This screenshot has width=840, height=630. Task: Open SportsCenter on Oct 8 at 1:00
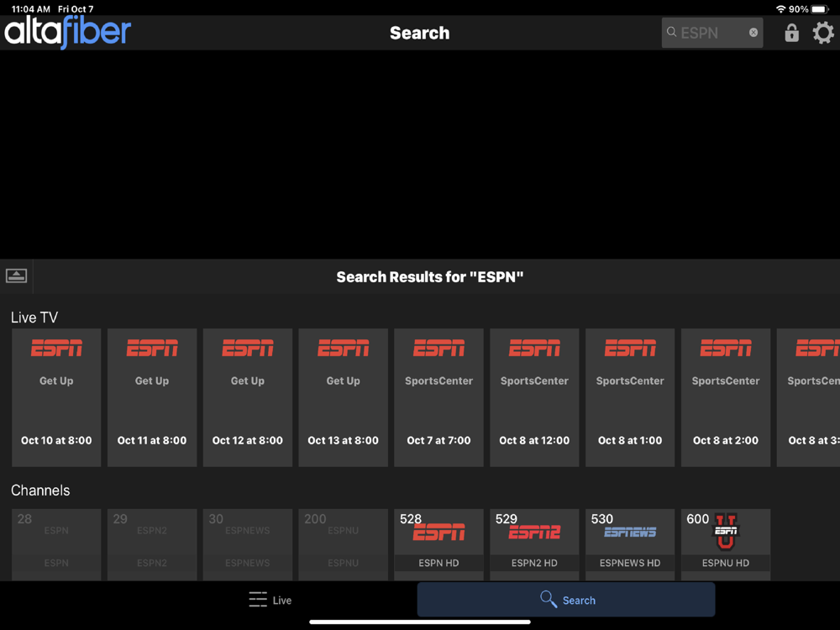(630, 397)
